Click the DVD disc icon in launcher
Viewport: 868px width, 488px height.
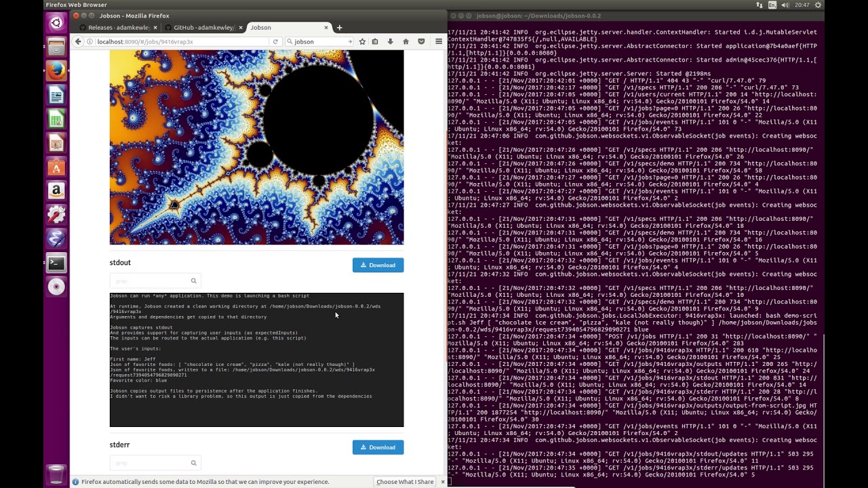tap(56, 287)
